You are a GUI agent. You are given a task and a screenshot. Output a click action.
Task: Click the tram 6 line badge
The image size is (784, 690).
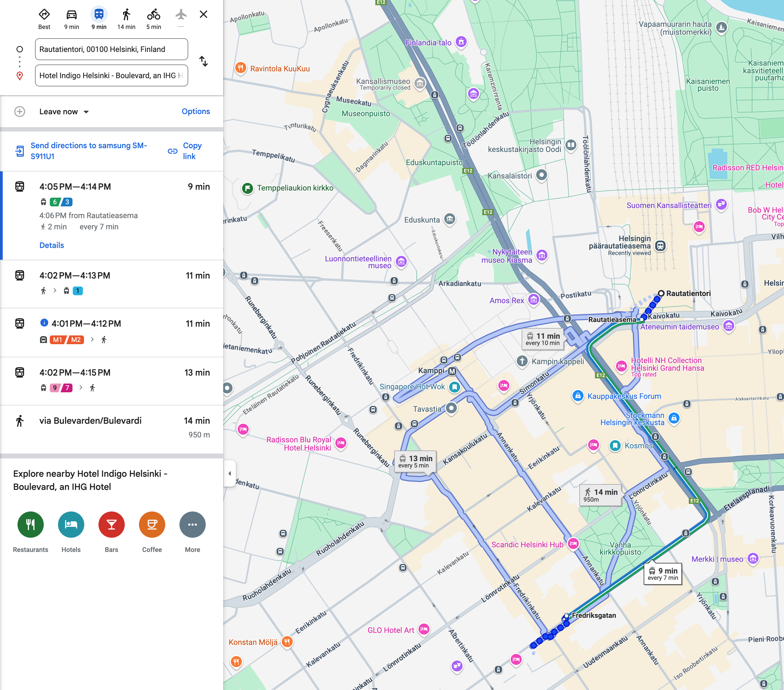(x=55, y=202)
